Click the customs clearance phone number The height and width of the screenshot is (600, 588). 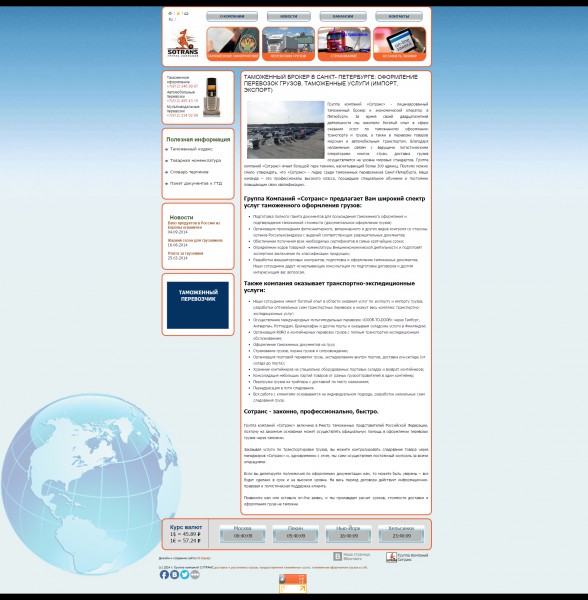pyautogui.click(x=182, y=86)
